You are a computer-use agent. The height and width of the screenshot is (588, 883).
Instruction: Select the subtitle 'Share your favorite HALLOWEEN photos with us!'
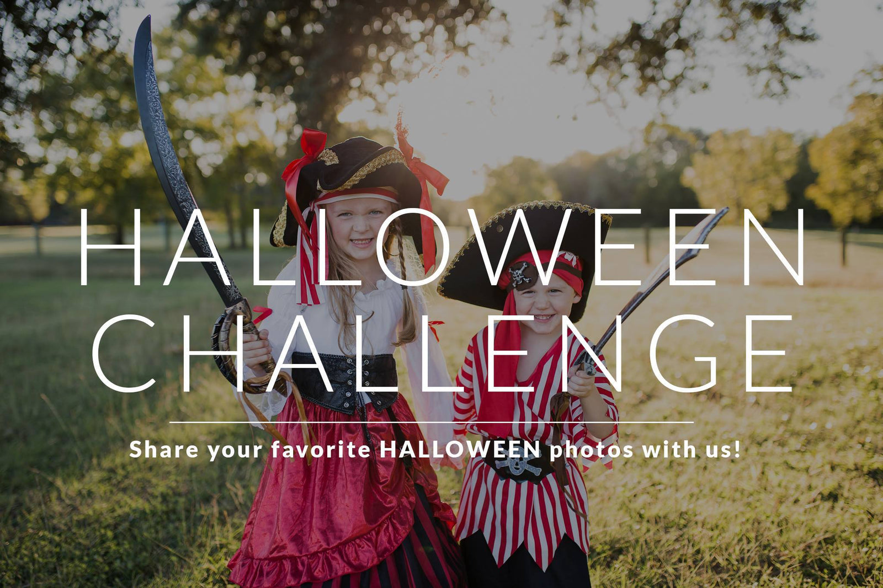435,450
